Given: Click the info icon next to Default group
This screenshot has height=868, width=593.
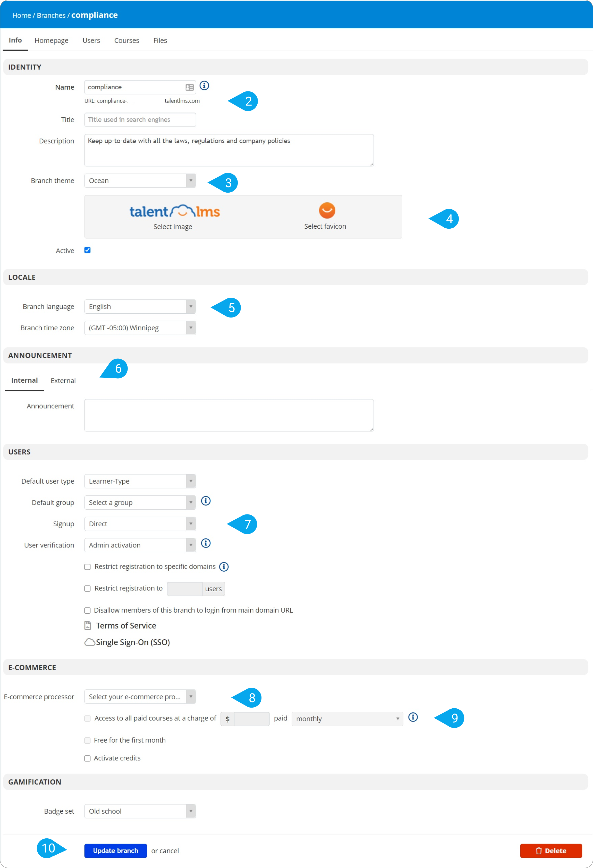Looking at the screenshot, I should 206,501.
